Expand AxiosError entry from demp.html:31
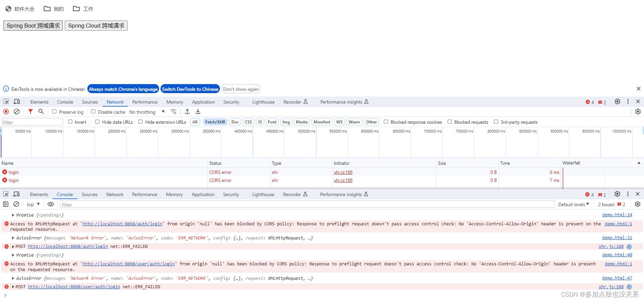The height and width of the screenshot is (301, 644). click(x=13, y=238)
